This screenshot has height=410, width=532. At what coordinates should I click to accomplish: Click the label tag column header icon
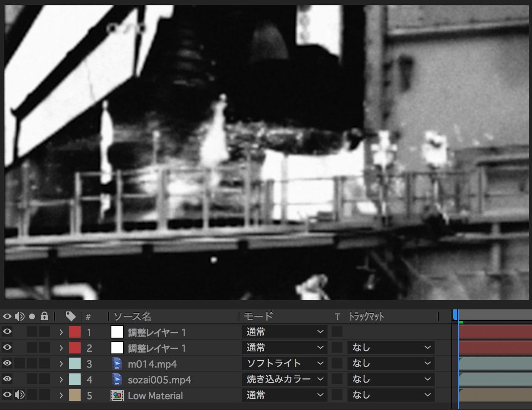coord(71,317)
